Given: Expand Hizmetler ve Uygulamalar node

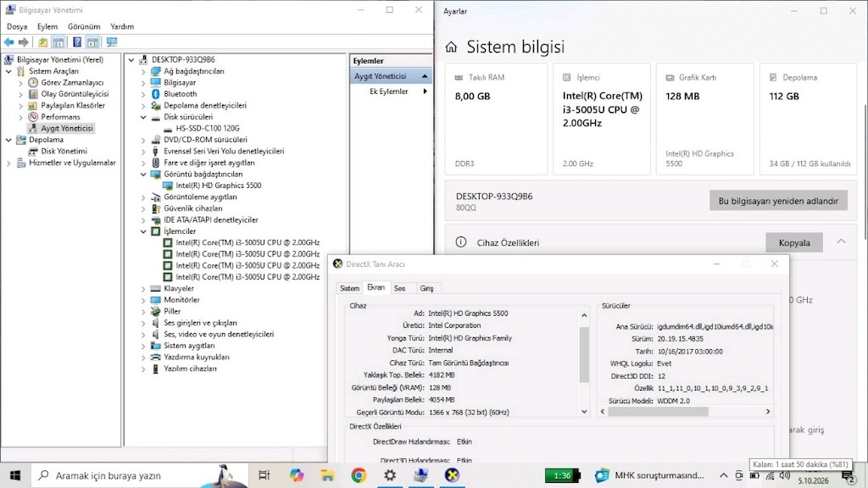Looking at the screenshot, I should point(8,163).
